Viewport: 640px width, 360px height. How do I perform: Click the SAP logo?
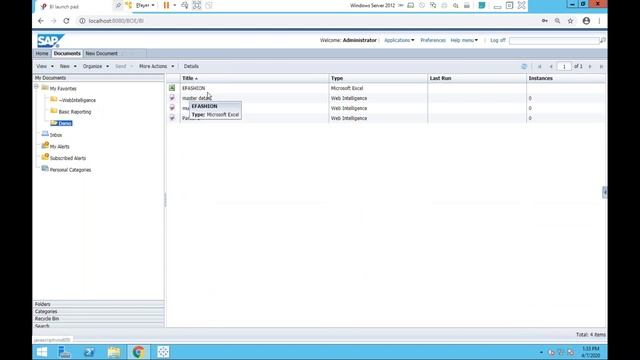50,41
